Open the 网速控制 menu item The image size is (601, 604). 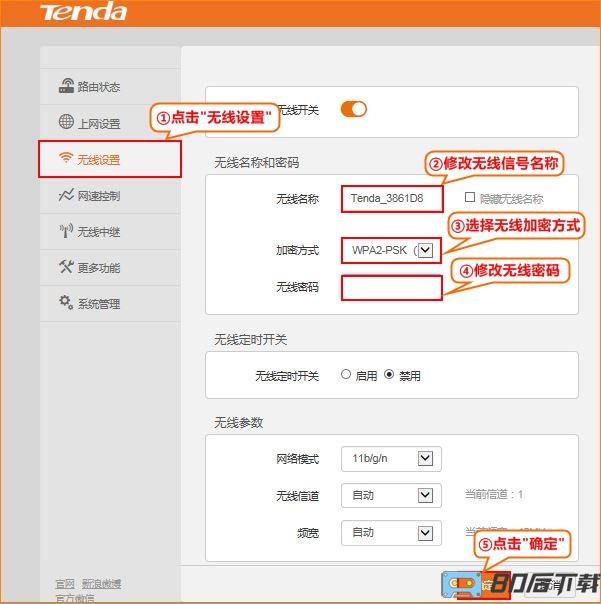pos(110,196)
